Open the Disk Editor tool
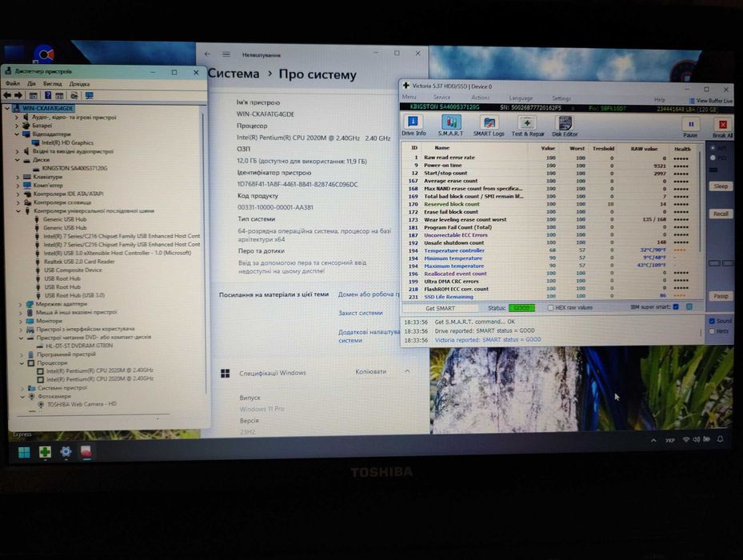The width and height of the screenshot is (743, 560). pos(565,126)
